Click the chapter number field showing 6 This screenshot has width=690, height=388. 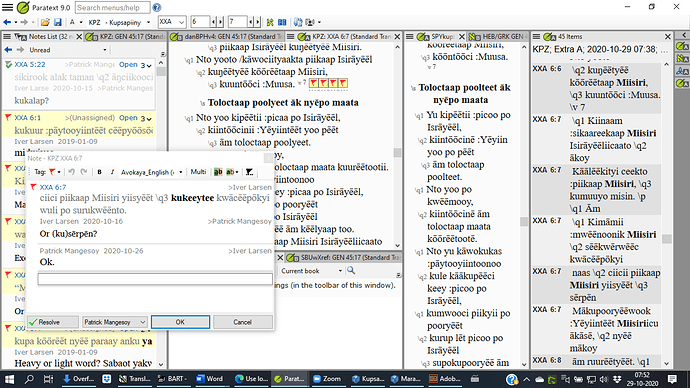[200, 22]
